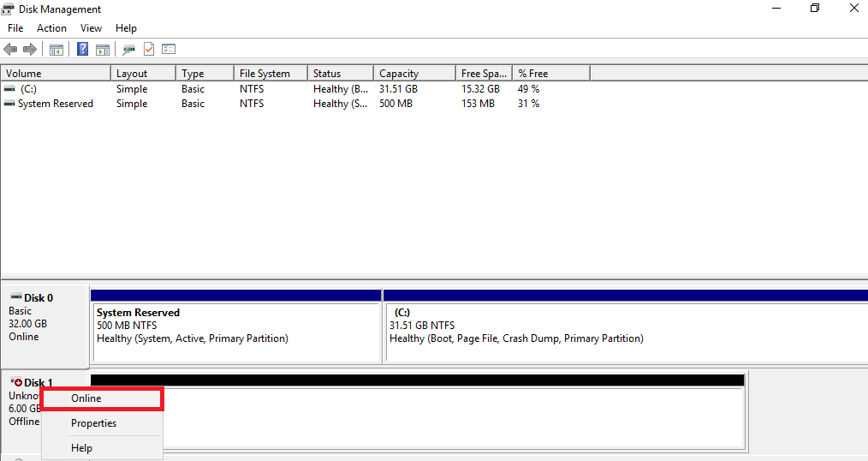Click the Forward arrow in toolbar

[x=30, y=50]
